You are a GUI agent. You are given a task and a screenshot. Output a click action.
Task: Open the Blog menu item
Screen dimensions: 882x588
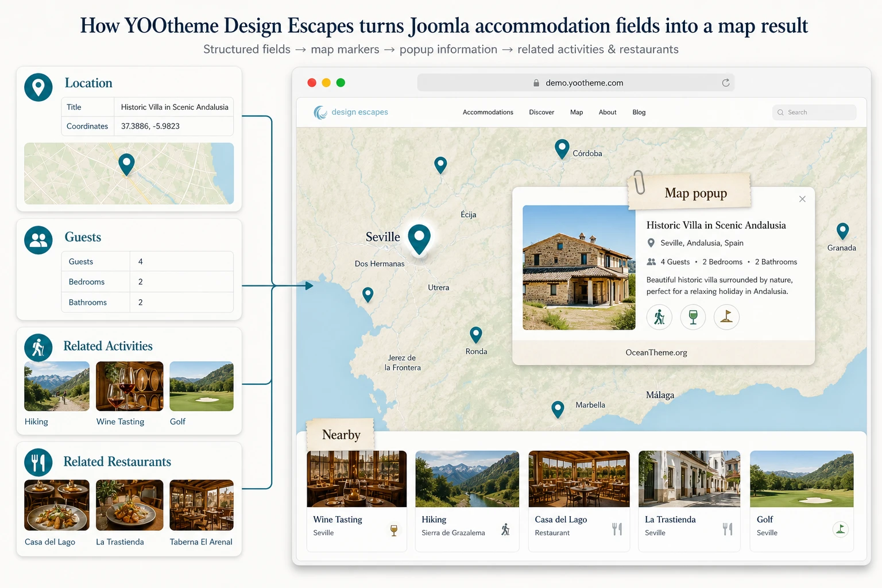point(639,113)
